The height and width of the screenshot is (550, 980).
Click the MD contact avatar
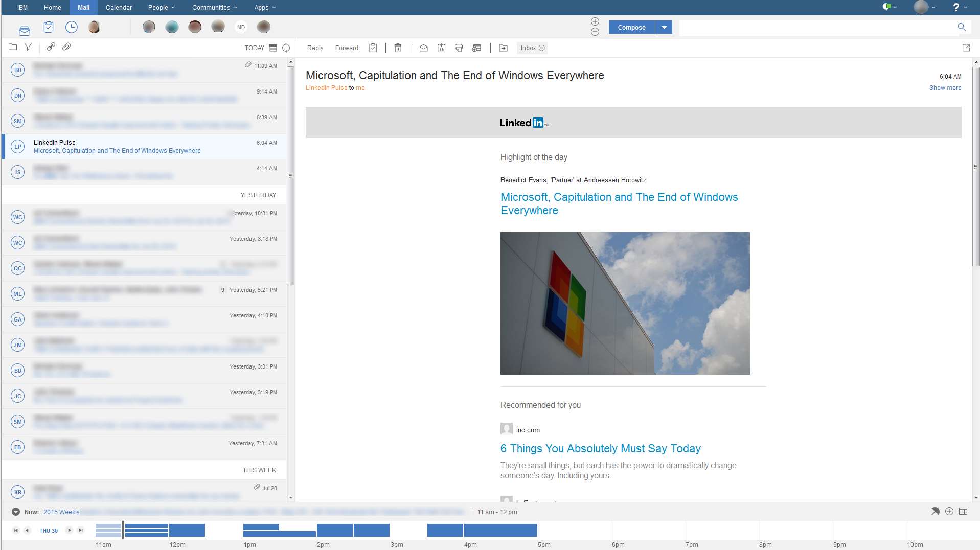[x=241, y=27]
